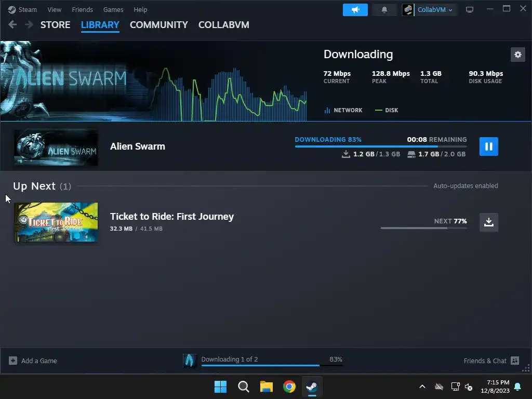
Task: Click the 128.8 Mbps peak value
Action: click(x=391, y=73)
